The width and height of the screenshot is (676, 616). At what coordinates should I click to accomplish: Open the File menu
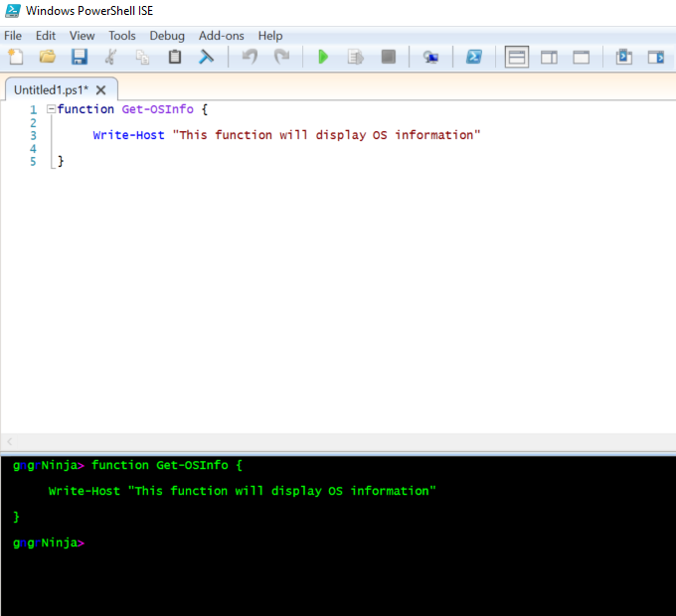click(13, 36)
